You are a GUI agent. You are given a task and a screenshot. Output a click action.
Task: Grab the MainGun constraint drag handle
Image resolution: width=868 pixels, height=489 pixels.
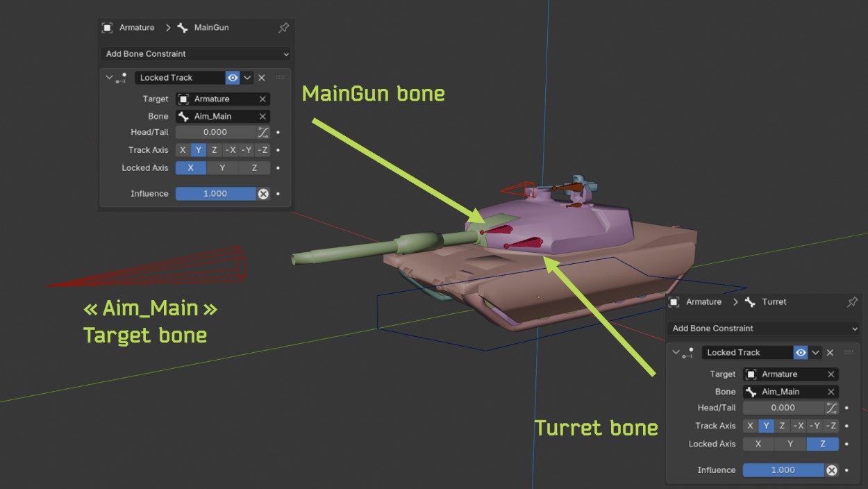point(281,78)
